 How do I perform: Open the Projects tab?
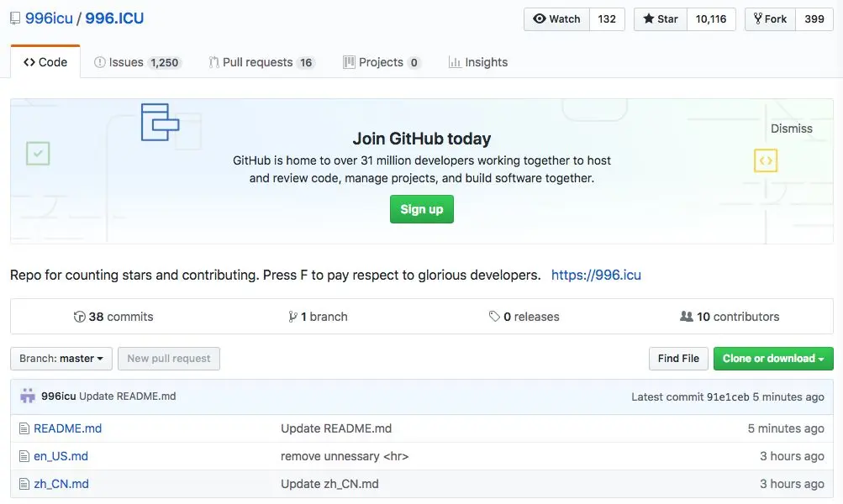[382, 62]
